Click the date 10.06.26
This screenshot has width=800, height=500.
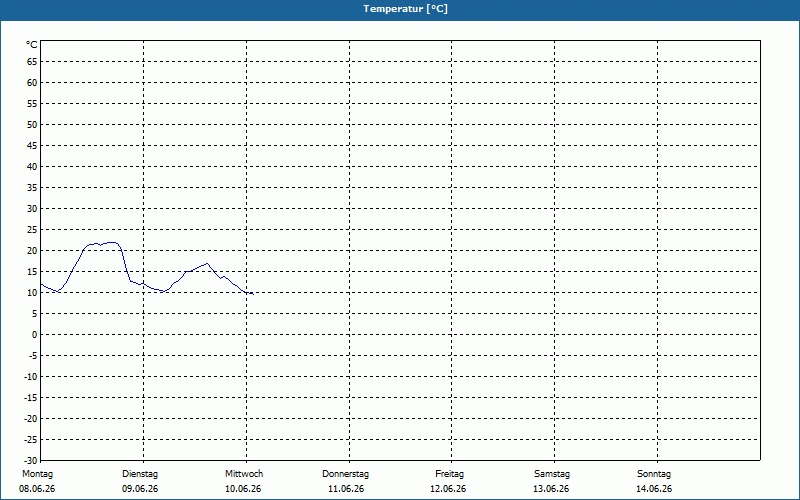tap(243, 489)
